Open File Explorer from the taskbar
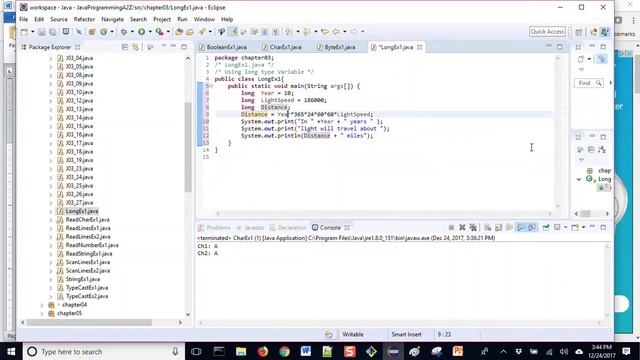640x360 pixels. [241, 351]
